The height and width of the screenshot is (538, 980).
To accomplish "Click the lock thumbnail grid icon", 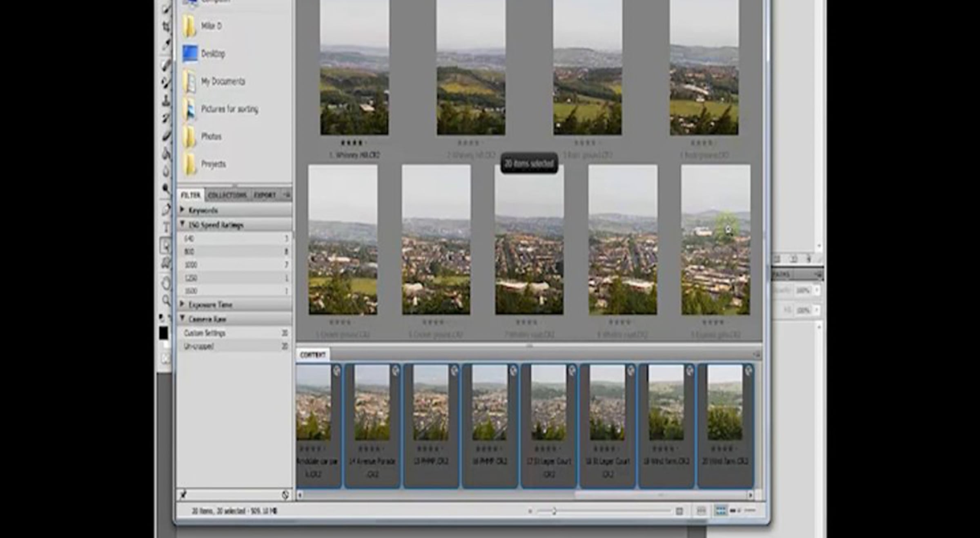I will [701, 511].
